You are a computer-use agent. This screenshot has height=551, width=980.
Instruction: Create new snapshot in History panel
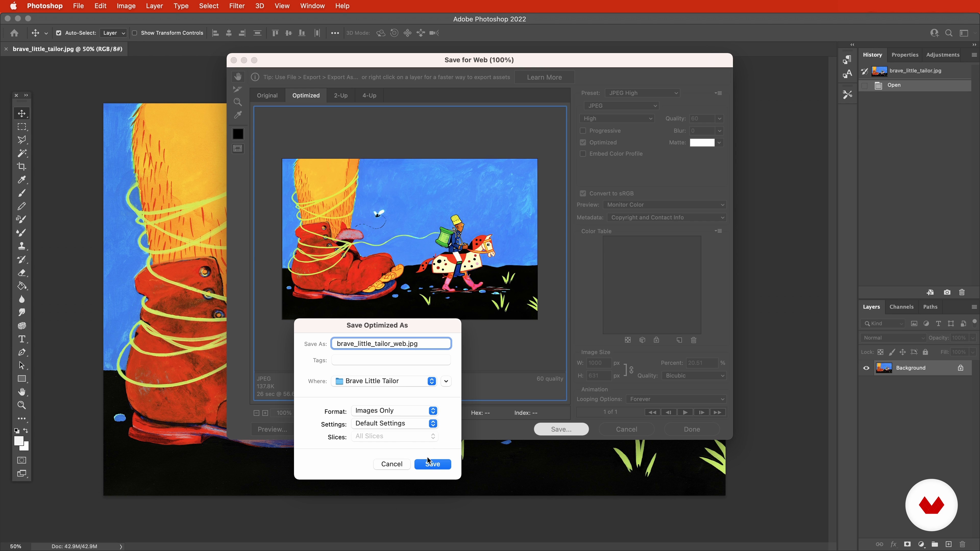coord(947,292)
